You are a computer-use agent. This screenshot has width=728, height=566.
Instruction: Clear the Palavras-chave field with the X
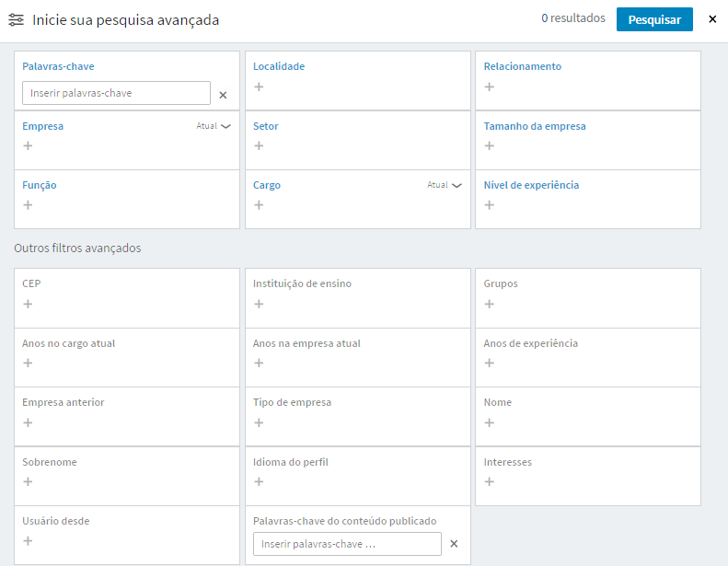(223, 95)
